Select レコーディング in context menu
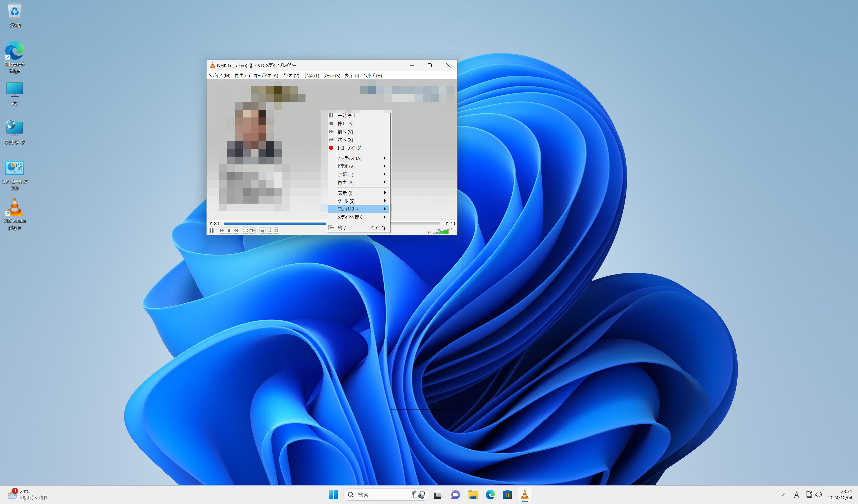The image size is (858, 504). [x=349, y=148]
